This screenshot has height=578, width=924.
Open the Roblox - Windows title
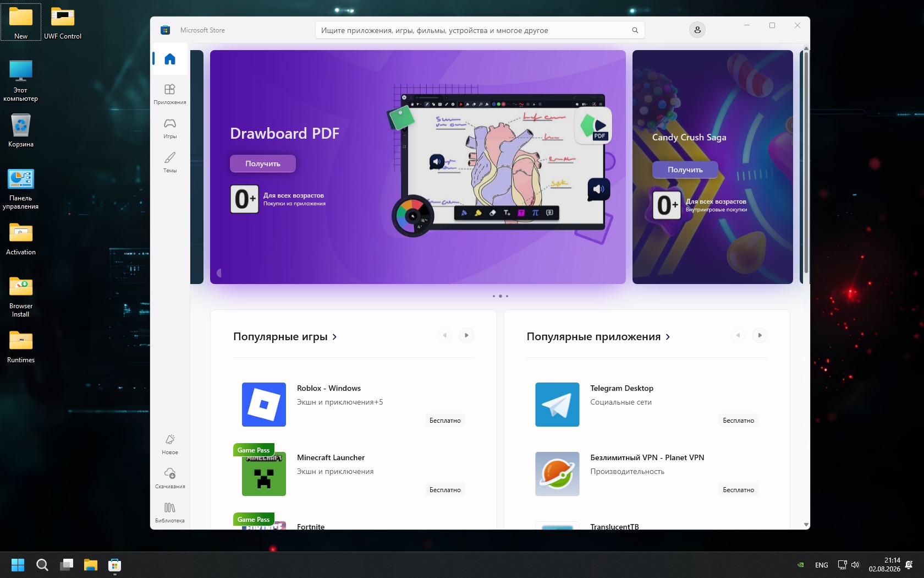[329, 388]
